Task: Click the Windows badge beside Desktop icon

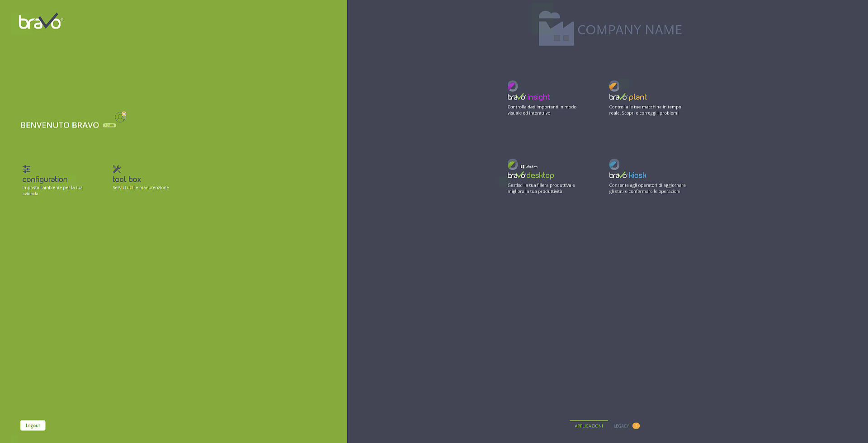Action: 529,166
